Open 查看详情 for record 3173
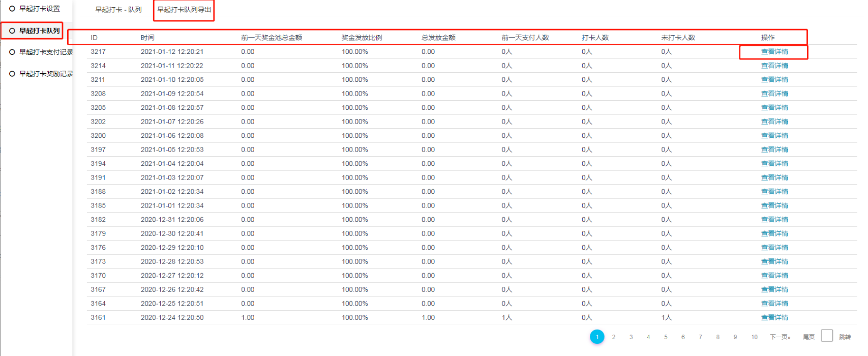868x356 pixels. pyautogui.click(x=774, y=261)
